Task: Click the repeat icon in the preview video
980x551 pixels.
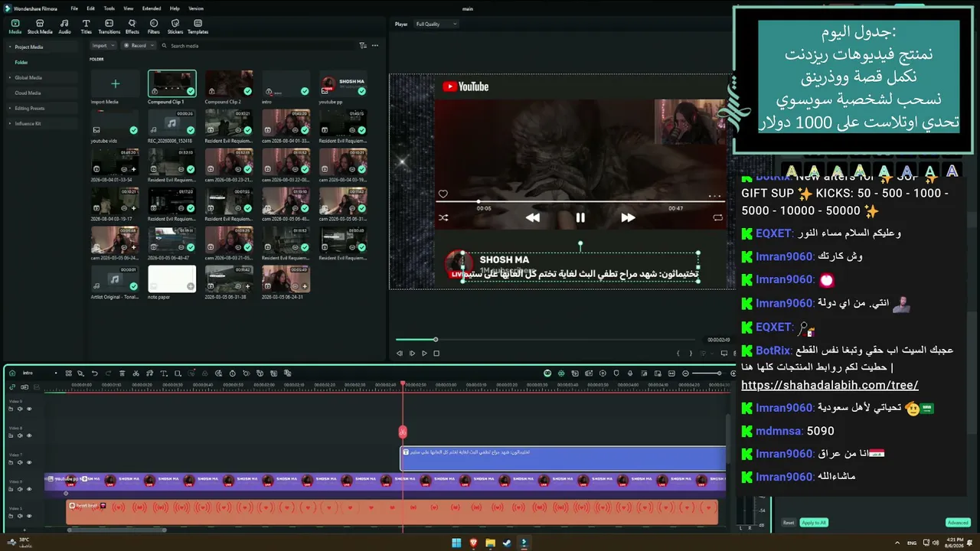Action: pyautogui.click(x=717, y=217)
